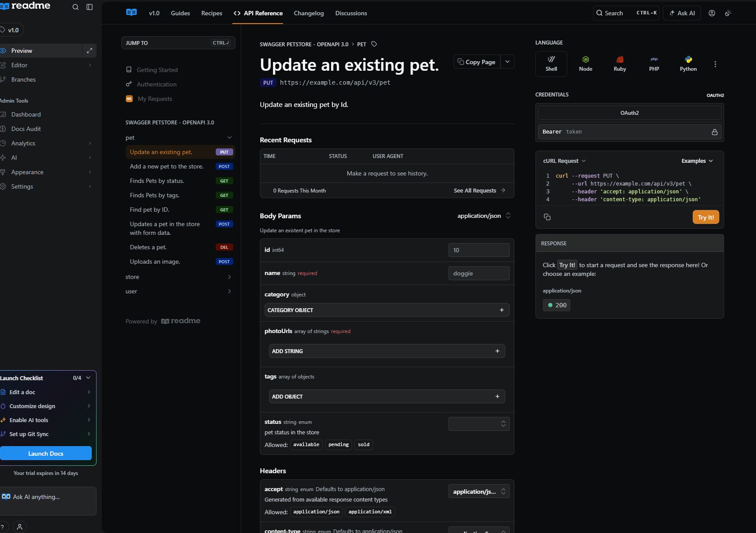The width and height of the screenshot is (756, 533).
Task: Open status enum select box
Action: coord(479,424)
